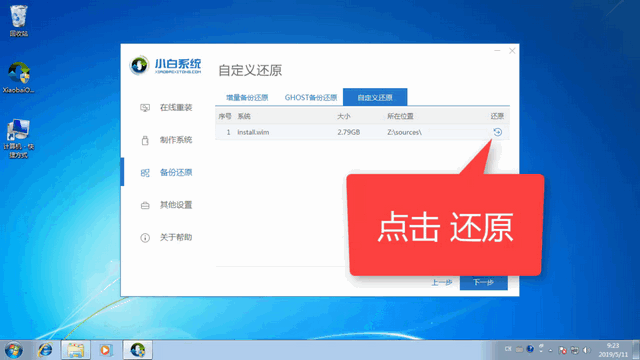
Task: Close the 小白系统 window
Action: pos(512,51)
